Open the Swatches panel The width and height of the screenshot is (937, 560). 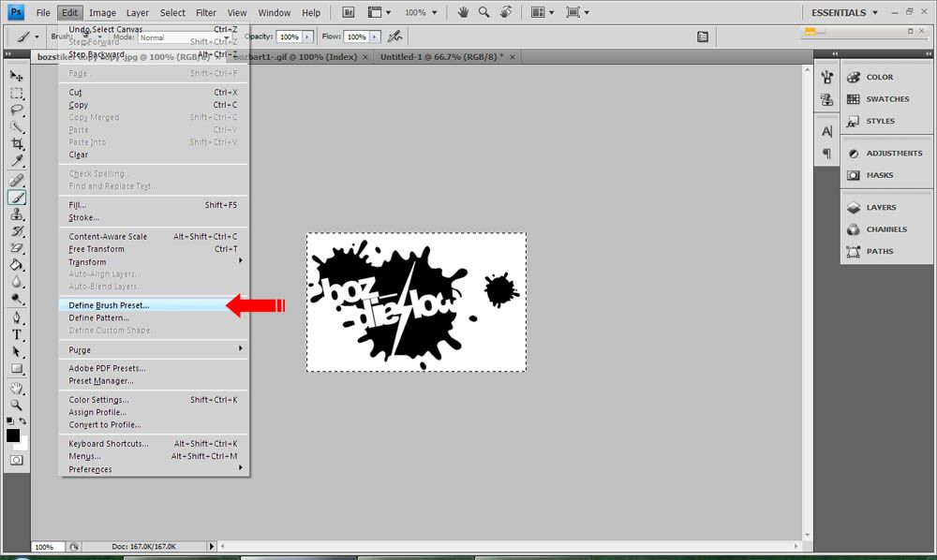(x=886, y=99)
